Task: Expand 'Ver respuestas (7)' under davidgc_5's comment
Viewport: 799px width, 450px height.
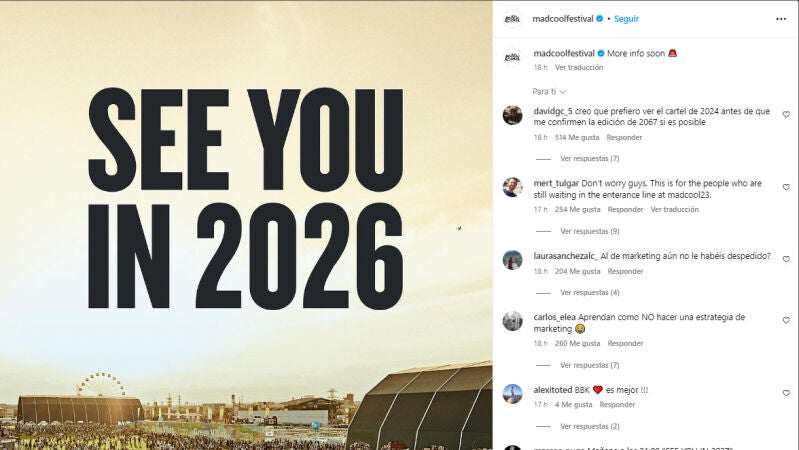Action: coord(589,158)
